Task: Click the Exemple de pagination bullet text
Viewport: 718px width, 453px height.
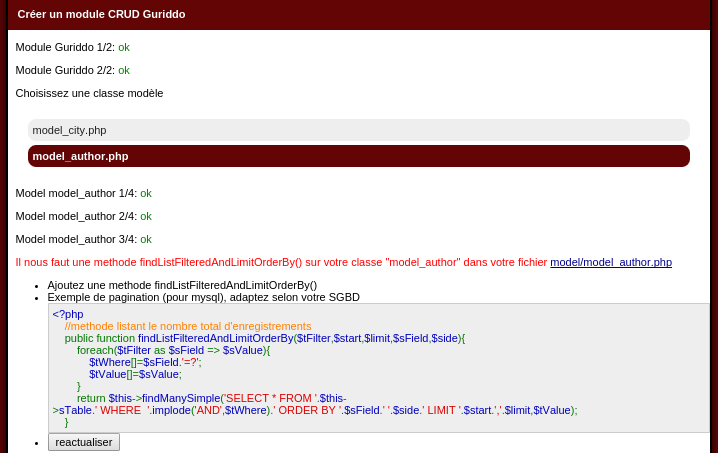Action: 204,297
